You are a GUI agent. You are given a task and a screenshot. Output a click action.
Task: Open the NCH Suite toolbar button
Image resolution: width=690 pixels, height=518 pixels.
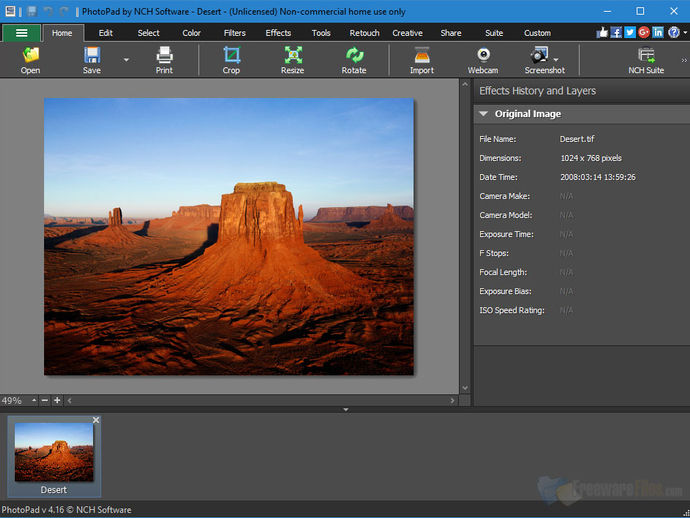[x=646, y=56]
